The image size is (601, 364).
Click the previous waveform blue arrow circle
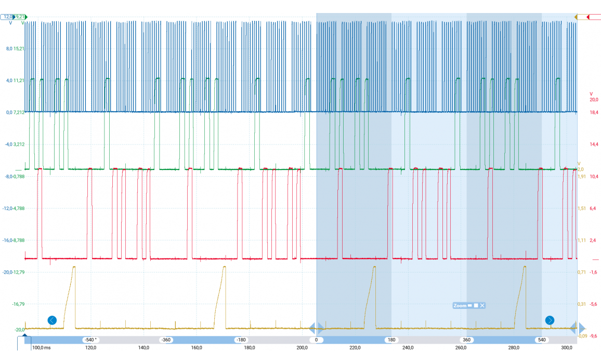52,320
